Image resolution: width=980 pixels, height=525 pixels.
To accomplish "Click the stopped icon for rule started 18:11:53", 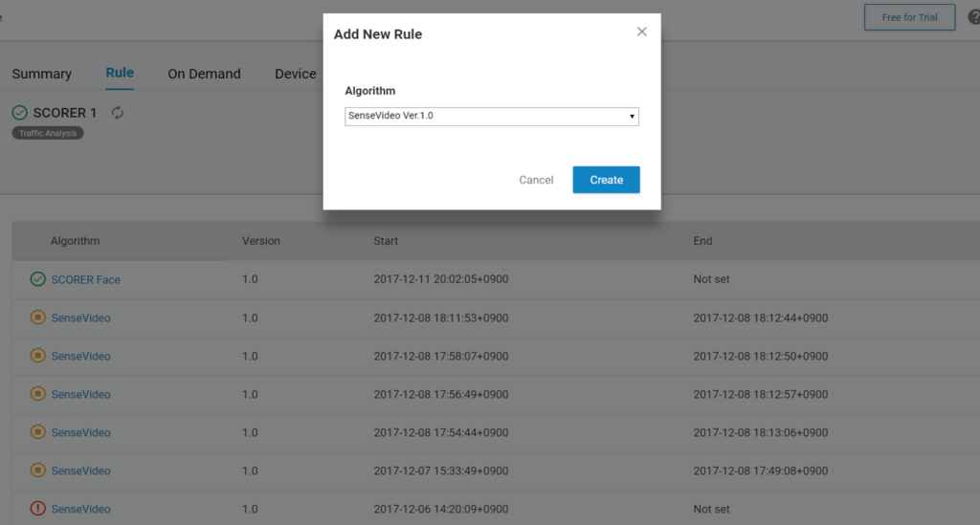I will (37, 317).
